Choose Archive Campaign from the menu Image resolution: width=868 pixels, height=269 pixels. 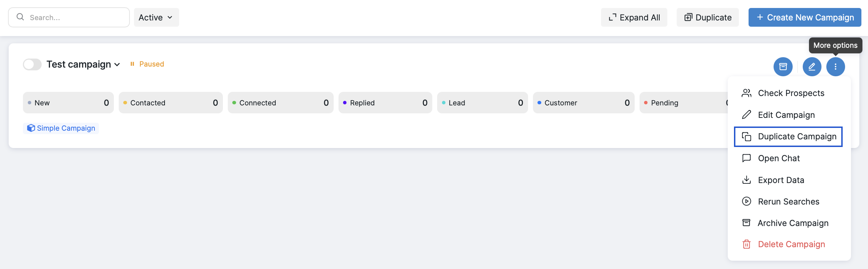pyautogui.click(x=793, y=223)
